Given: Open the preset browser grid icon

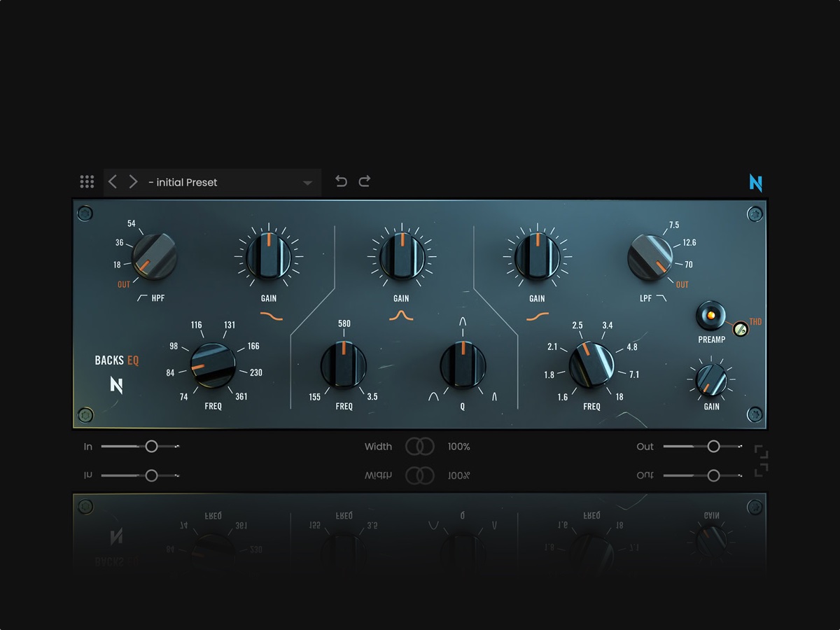Looking at the screenshot, I should [87, 181].
